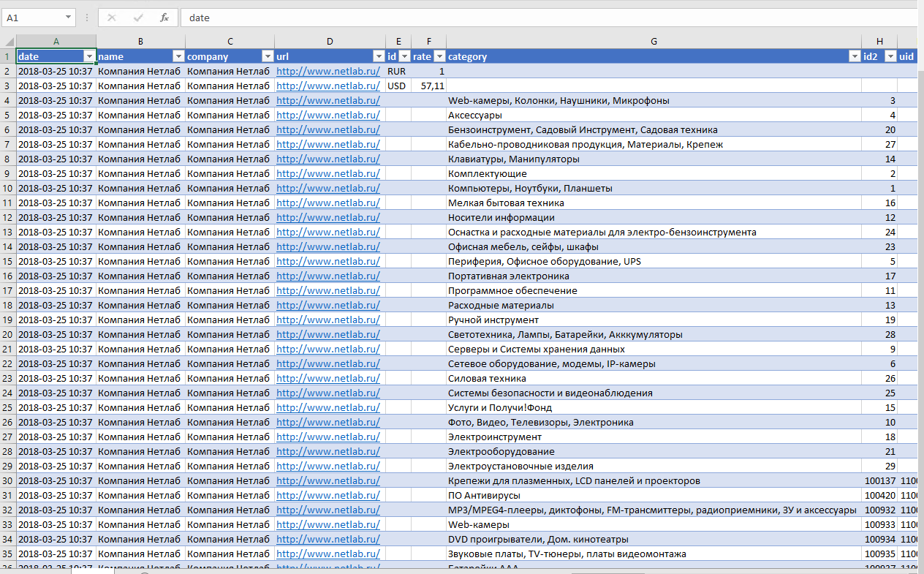The height and width of the screenshot is (574, 924).
Task: Select the Электроустановочные изделия cell
Action: [654, 466]
